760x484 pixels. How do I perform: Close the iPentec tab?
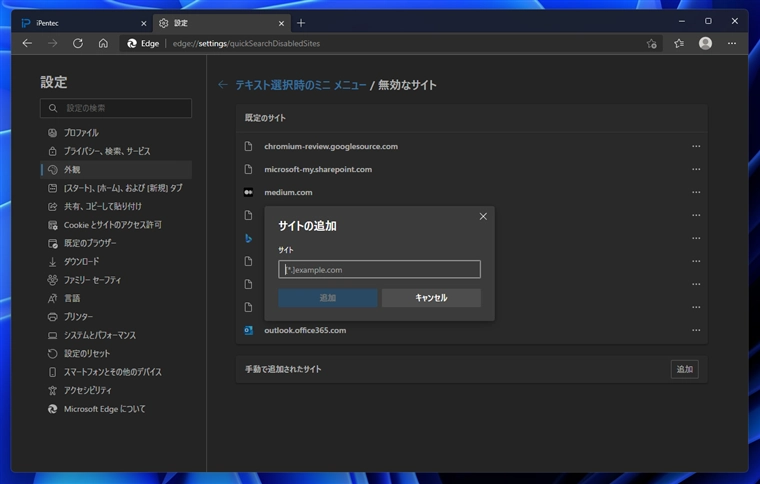(x=143, y=23)
